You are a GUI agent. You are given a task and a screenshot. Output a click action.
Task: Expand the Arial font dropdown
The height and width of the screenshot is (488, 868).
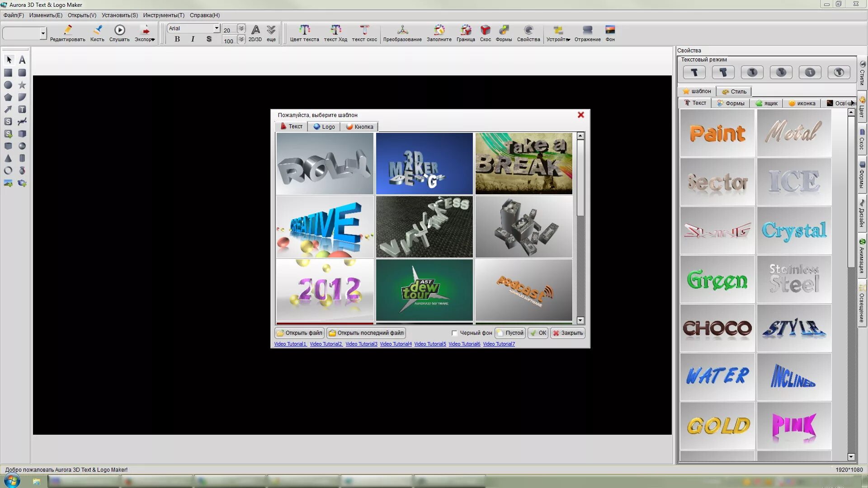(217, 28)
